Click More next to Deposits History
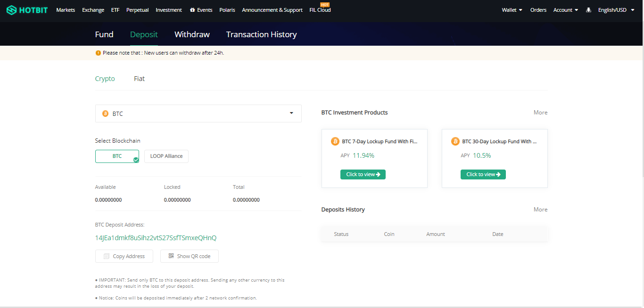 (541, 210)
